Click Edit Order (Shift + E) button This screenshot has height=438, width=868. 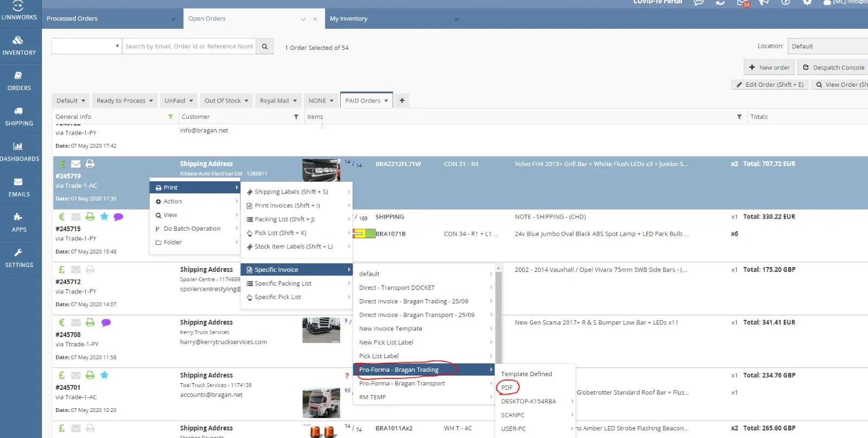[770, 85]
